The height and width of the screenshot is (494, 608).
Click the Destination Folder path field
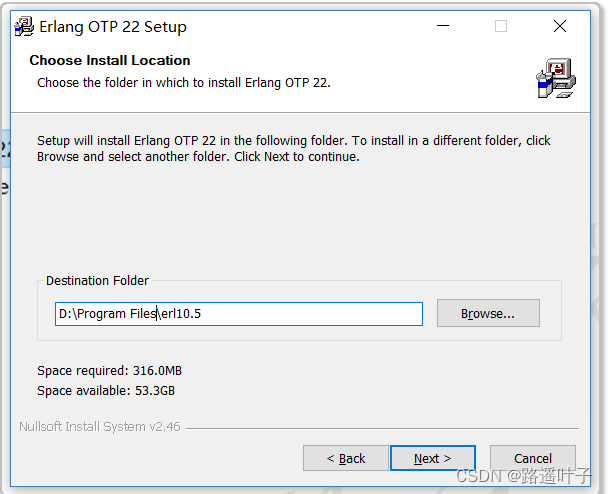click(x=238, y=314)
